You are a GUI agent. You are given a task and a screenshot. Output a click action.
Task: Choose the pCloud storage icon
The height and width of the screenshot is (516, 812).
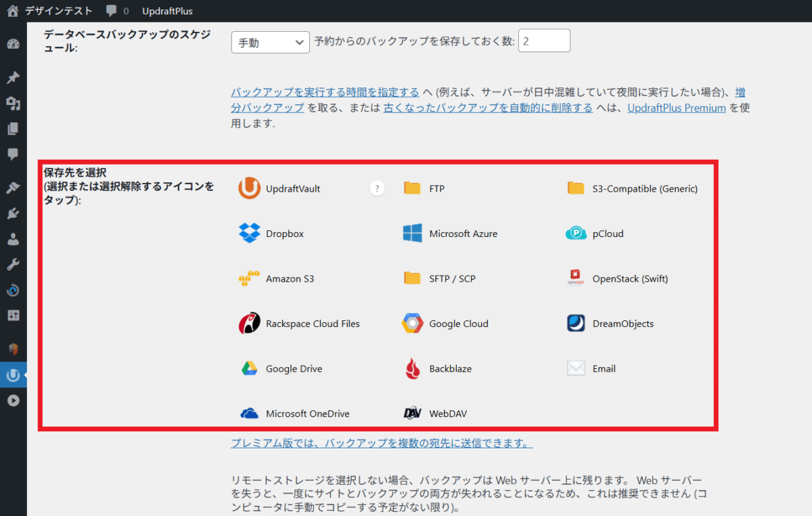click(x=576, y=234)
